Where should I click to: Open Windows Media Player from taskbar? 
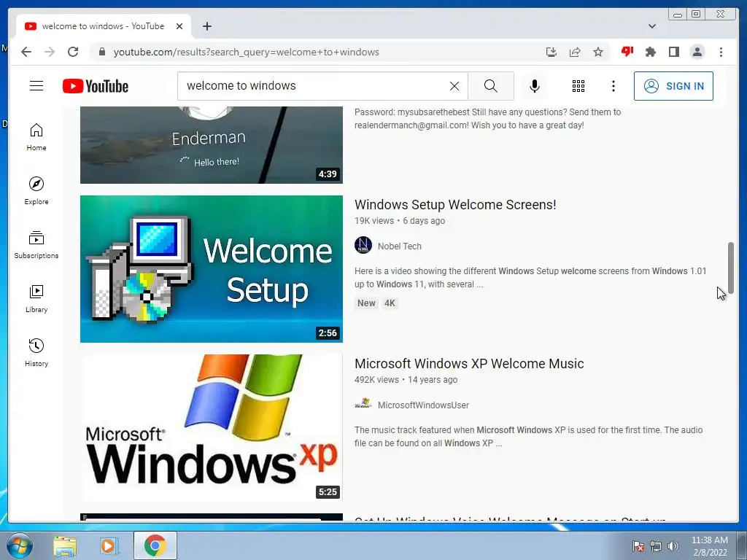point(109,546)
